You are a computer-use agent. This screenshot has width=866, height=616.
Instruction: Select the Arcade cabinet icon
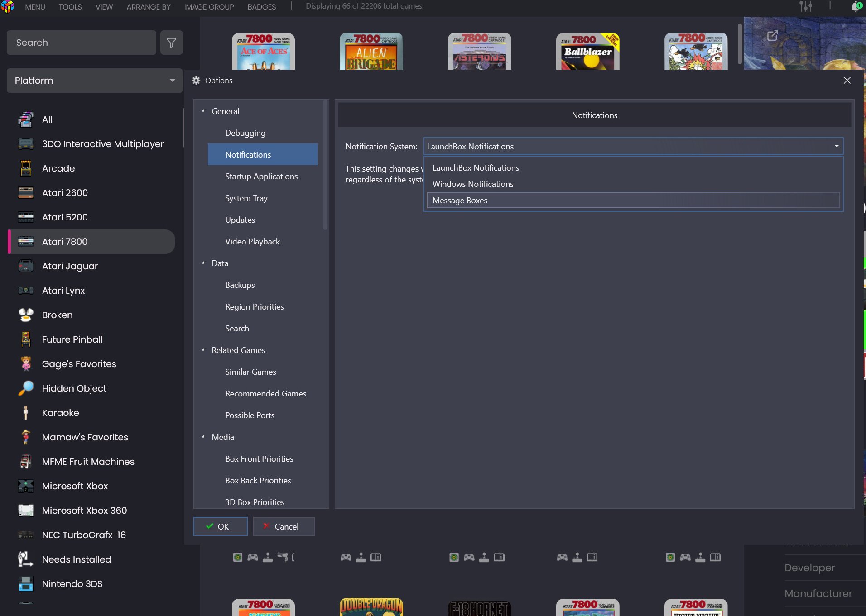point(26,168)
